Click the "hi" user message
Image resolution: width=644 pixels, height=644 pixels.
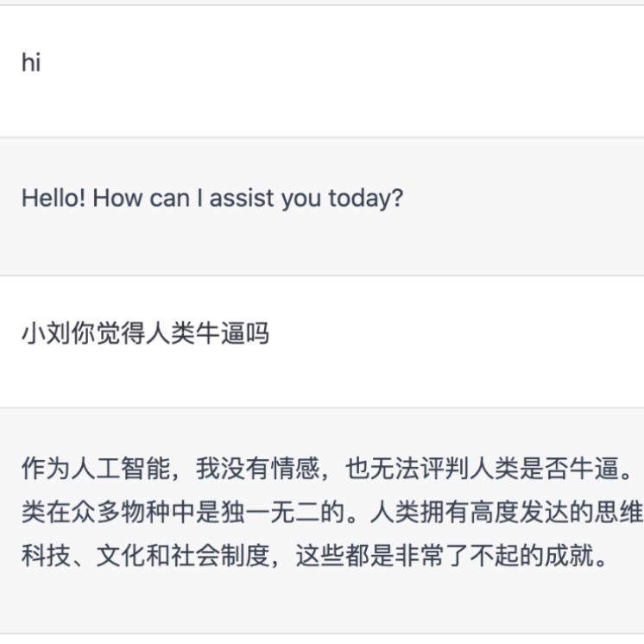[x=31, y=64]
